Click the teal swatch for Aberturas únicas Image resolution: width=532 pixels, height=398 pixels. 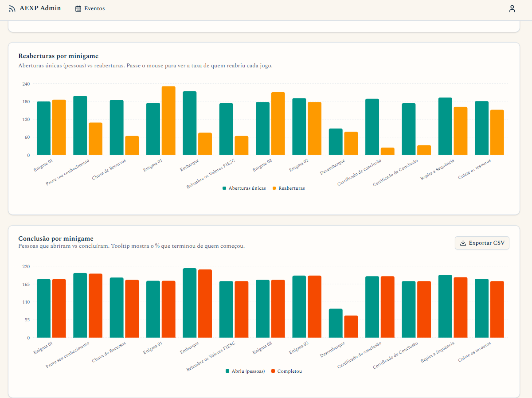point(224,188)
